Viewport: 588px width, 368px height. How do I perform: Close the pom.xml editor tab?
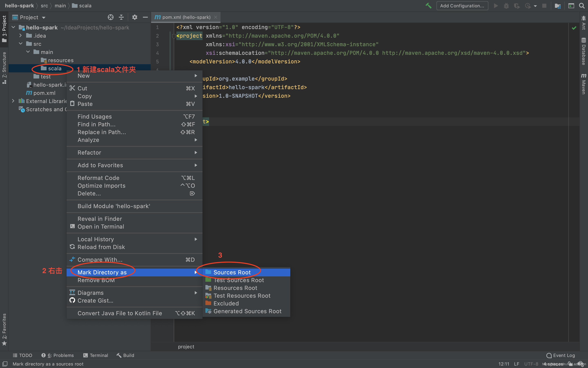pos(216,17)
